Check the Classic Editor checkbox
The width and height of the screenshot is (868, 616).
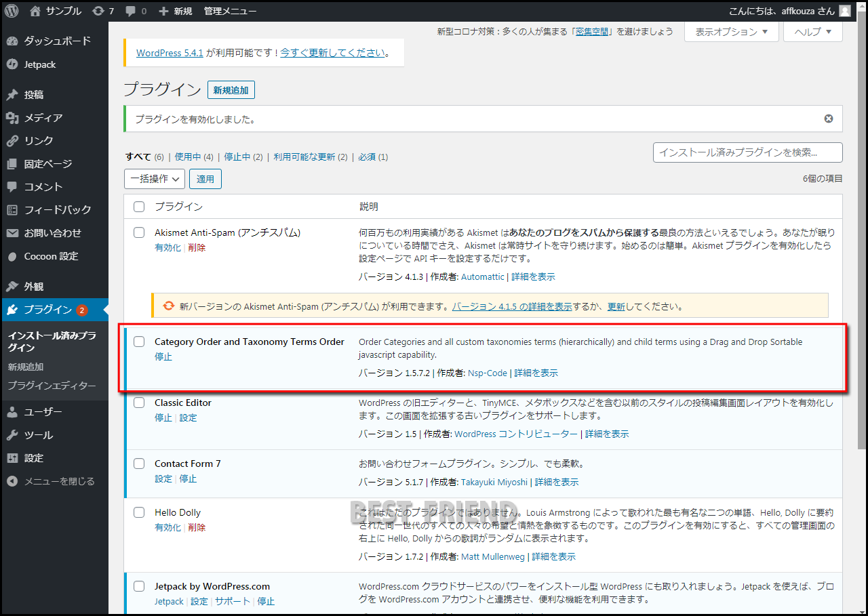139,403
